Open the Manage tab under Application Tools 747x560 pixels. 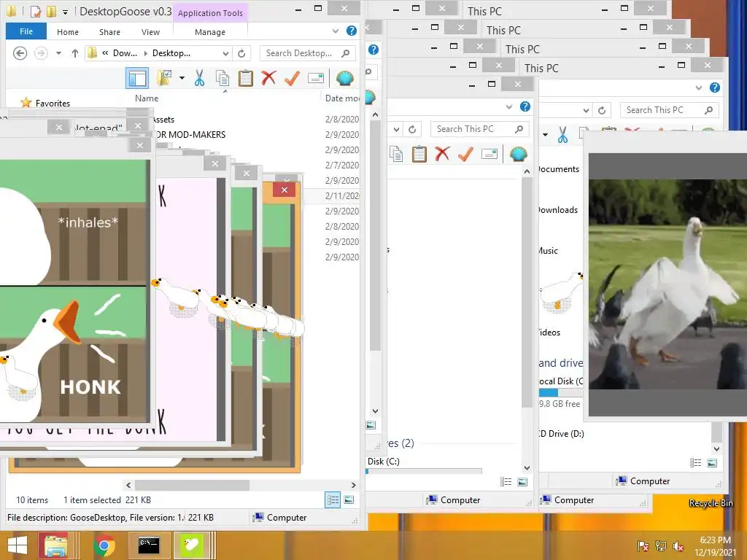pyautogui.click(x=210, y=32)
